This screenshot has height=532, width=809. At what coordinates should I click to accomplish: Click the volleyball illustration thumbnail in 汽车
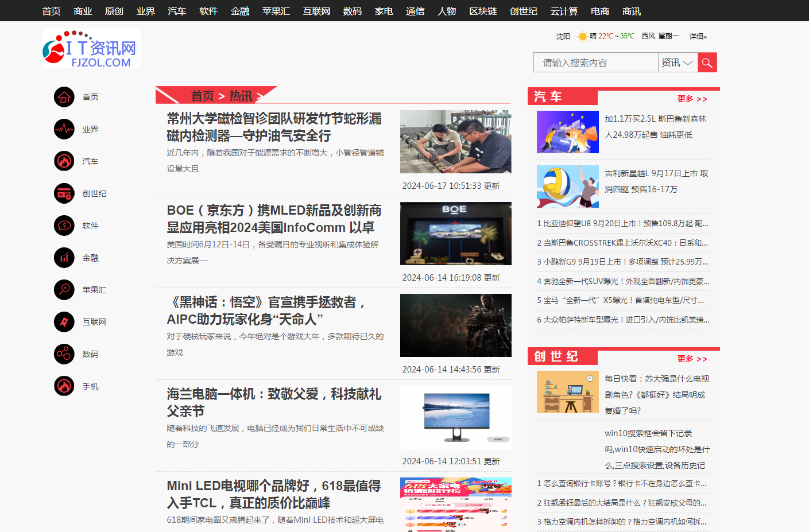[x=568, y=187]
